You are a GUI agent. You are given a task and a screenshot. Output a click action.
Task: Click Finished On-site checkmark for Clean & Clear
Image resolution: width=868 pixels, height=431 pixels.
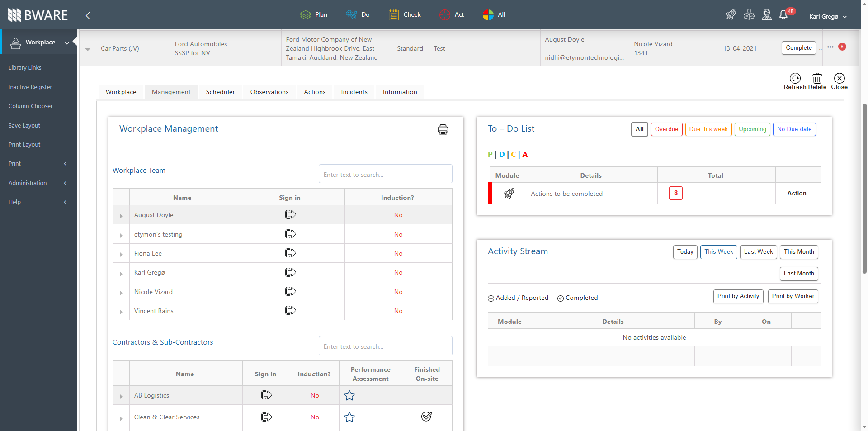click(427, 417)
